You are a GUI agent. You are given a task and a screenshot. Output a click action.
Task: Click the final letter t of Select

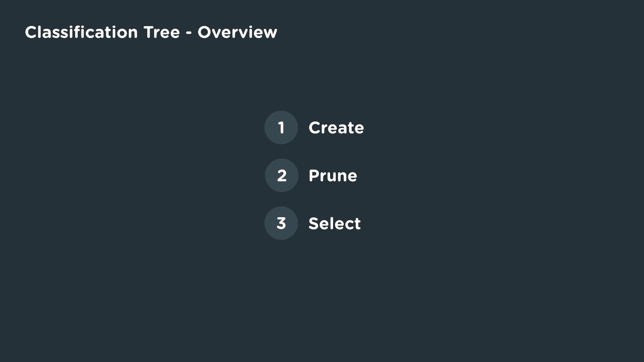coord(357,224)
